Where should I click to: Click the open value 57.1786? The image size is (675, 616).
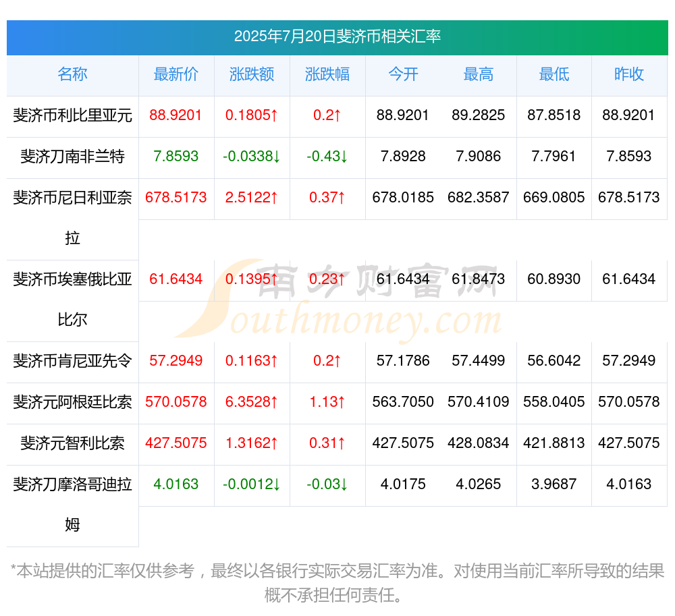[403, 360]
